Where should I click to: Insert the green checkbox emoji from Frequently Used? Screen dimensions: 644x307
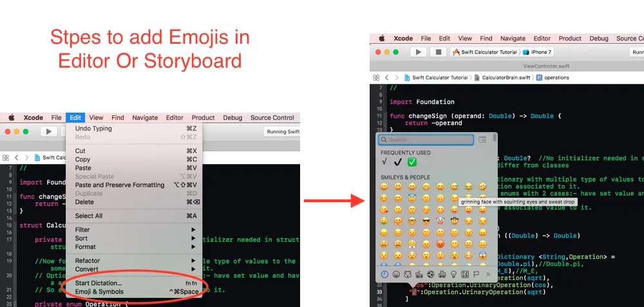pyautogui.click(x=412, y=162)
